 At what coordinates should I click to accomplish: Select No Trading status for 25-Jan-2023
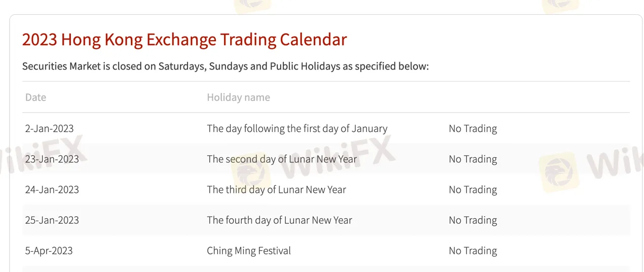coord(473,220)
